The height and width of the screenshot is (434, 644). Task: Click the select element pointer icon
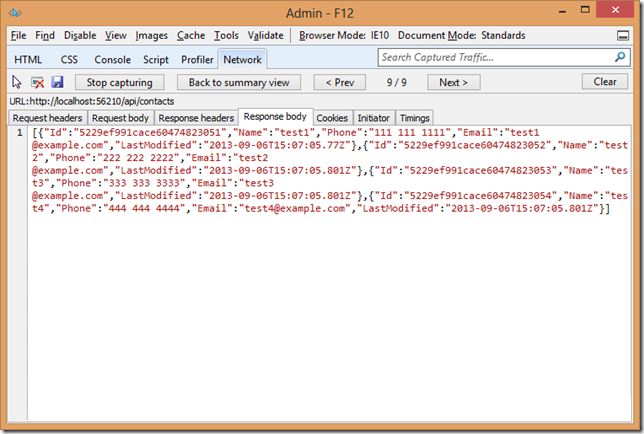[x=16, y=82]
